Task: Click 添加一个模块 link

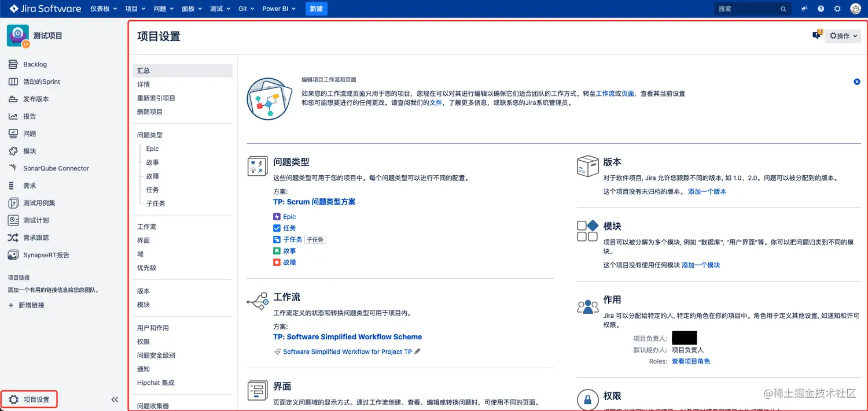Action: [x=701, y=265]
